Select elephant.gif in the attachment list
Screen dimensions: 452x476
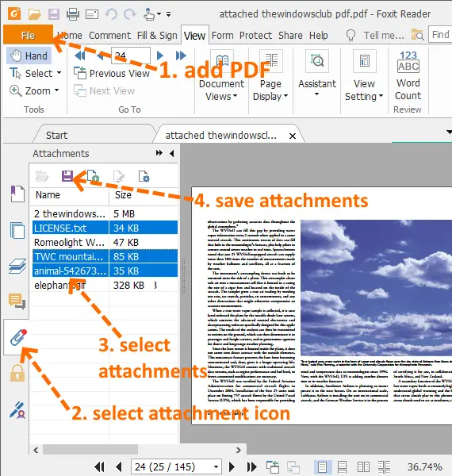point(70,285)
